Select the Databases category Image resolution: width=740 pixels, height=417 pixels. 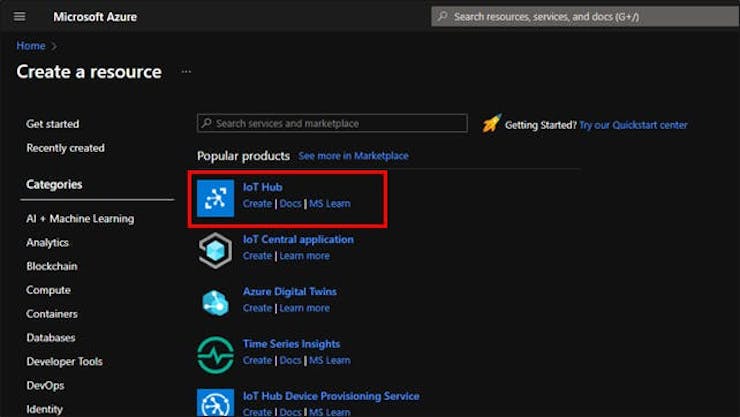pyautogui.click(x=50, y=338)
